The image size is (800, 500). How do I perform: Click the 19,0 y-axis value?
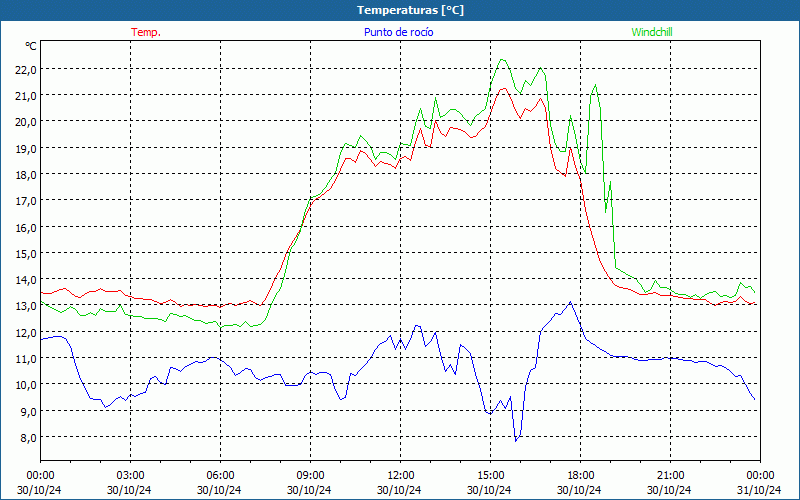(26, 148)
